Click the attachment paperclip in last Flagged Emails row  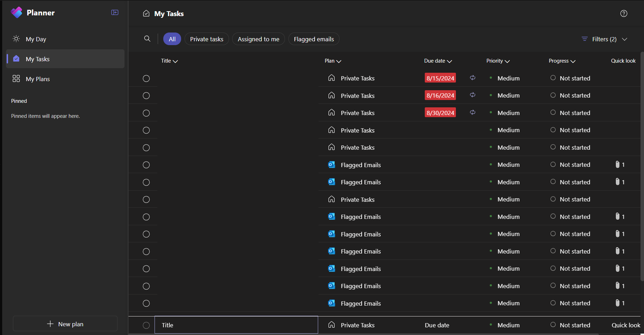coord(617,303)
